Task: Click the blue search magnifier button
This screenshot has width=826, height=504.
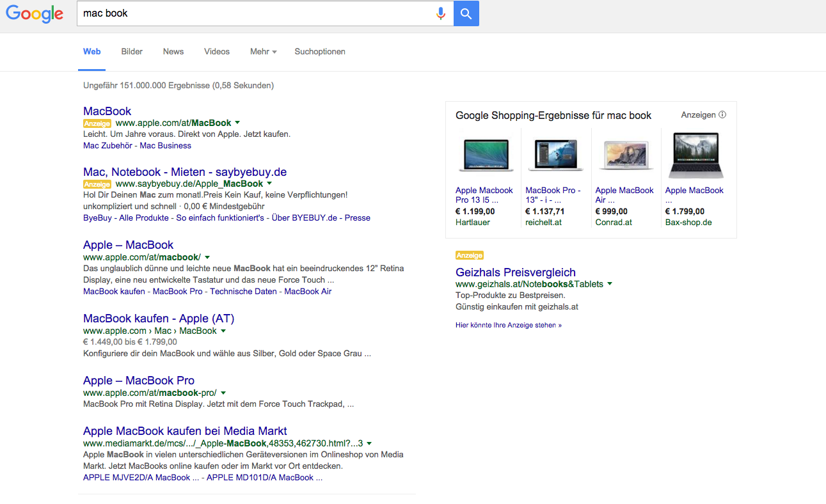Action: [x=466, y=13]
